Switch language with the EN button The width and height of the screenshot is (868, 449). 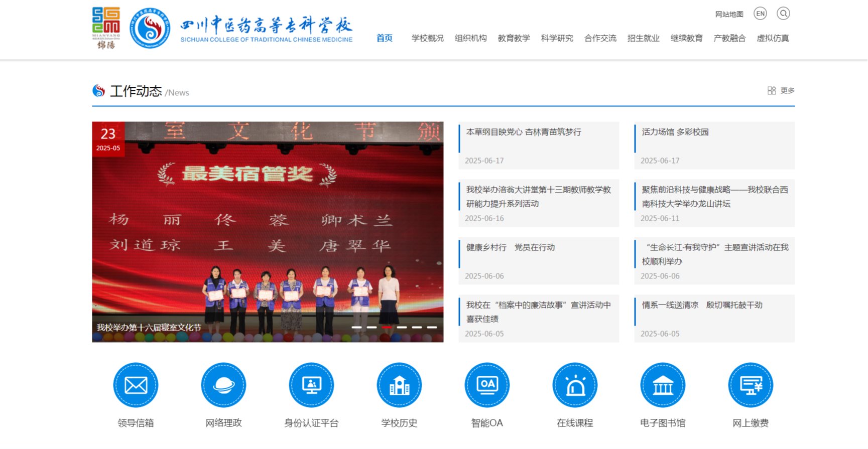pos(760,14)
